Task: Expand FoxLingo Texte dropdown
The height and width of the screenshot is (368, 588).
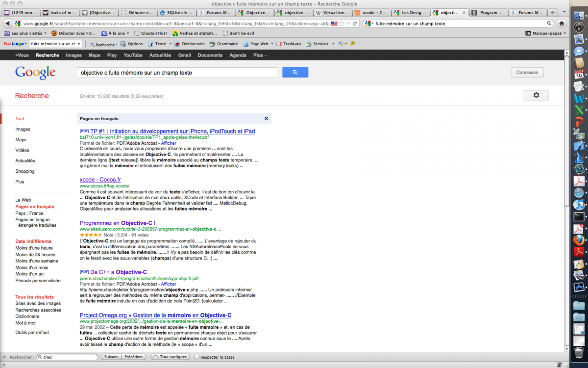Action: pos(171,44)
